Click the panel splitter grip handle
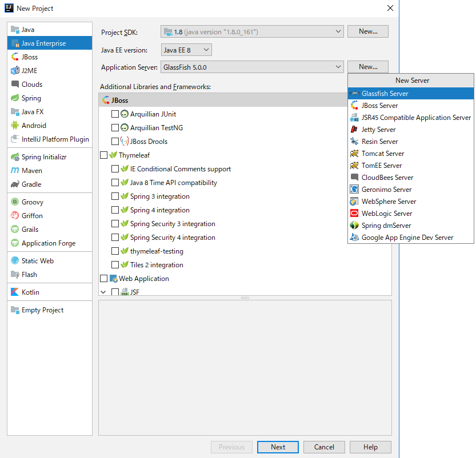 (245, 298)
